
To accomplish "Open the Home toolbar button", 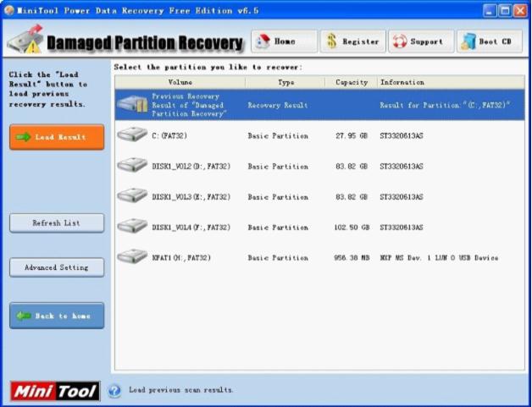I will point(285,41).
